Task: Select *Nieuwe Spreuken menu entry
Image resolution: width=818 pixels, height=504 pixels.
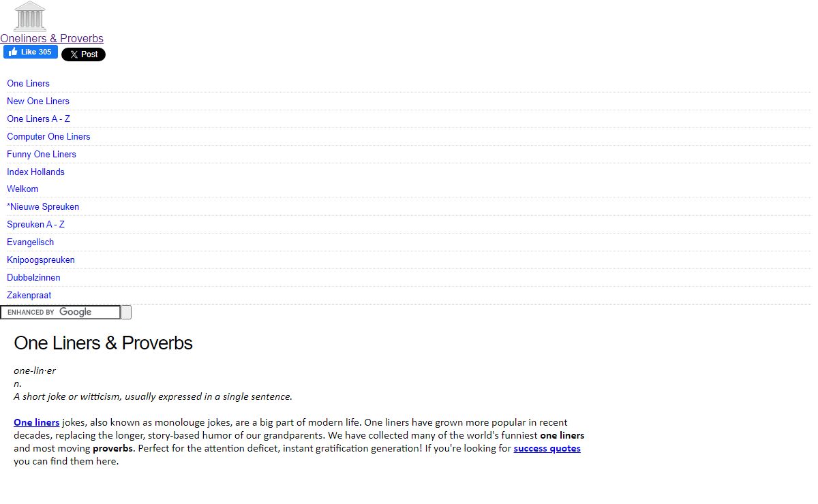Action: pos(43,206)
